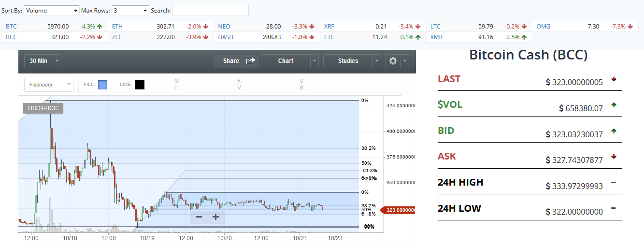Screen dimensions: 644x247
Task: Open the ZEC ticker link
Action: click(117, 37)
